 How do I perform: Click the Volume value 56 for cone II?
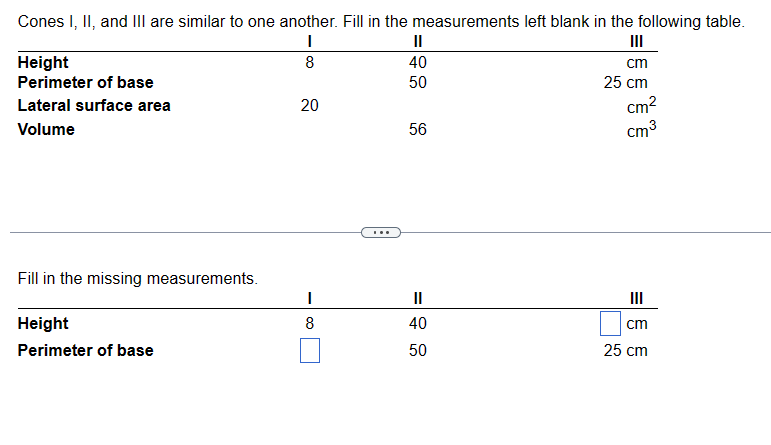(418, 129)
